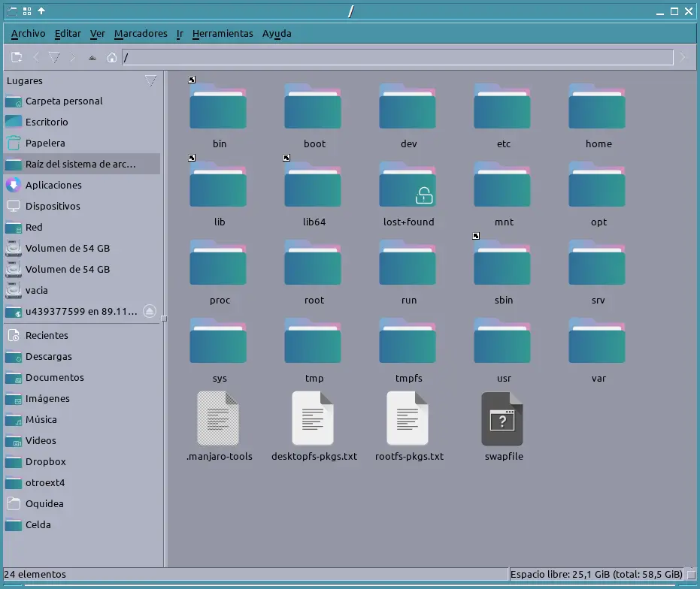Eject the u439377599 network mount
The image size is (700, 589).
pos(150,311)
